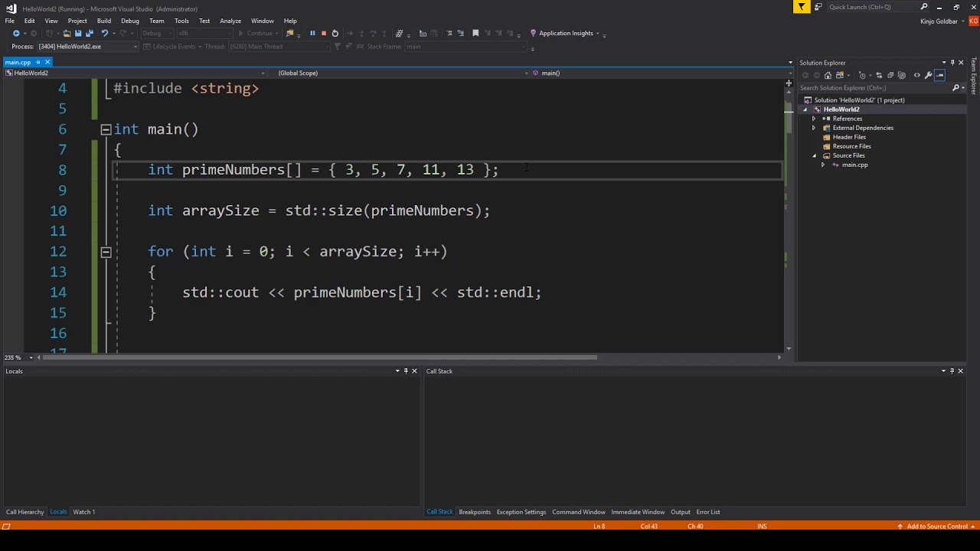This screenshot has width=980, height=551.
Task: Select Solution 'HelloWorld2' root item
Action: coord(859,100)
